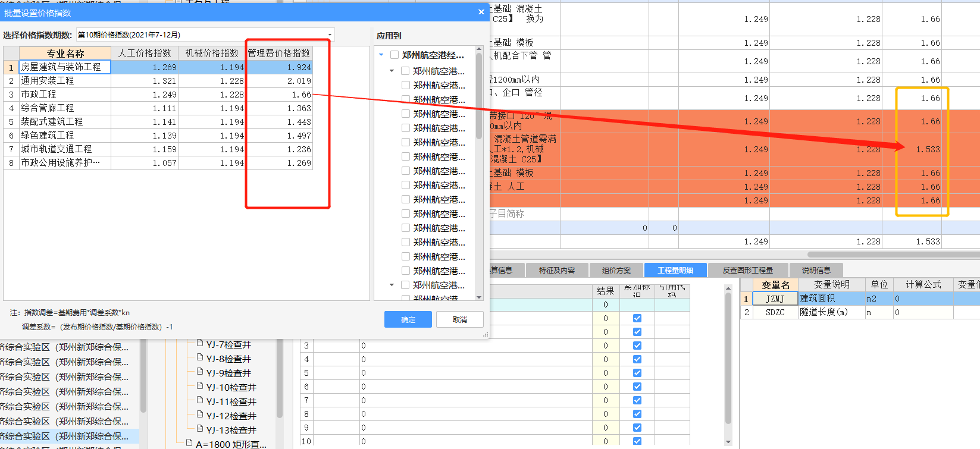Click the 应用到 tree scrollbar thumb
Image resolution: width=980 pixels, height=449 pixels.
479,95
